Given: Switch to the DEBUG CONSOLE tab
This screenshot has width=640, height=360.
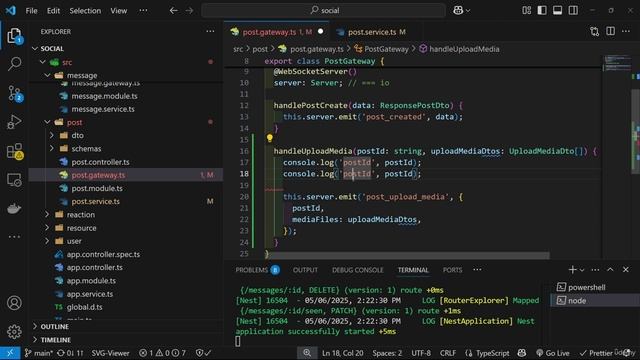Looking at the screenshot, I should point(358,270).
